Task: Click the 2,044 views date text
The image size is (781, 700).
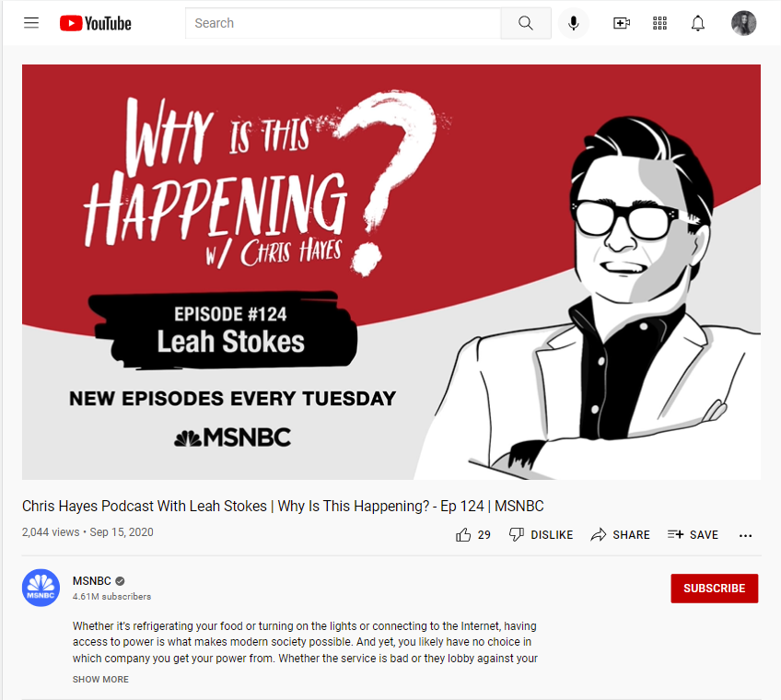Action: [x=87, y=532]
